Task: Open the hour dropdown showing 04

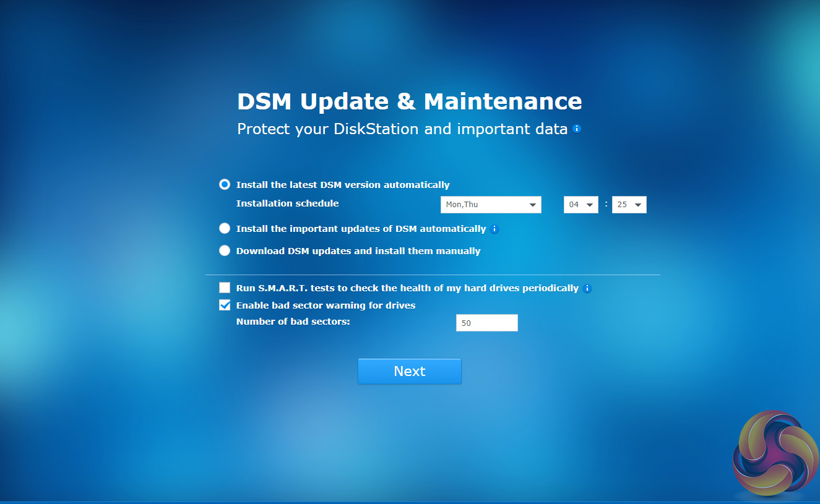Action: pyautogui.click(x=581, y=205)
